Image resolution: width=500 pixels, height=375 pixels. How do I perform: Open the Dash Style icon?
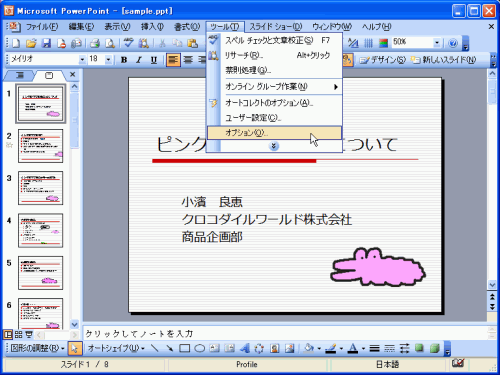pos(389,348)
